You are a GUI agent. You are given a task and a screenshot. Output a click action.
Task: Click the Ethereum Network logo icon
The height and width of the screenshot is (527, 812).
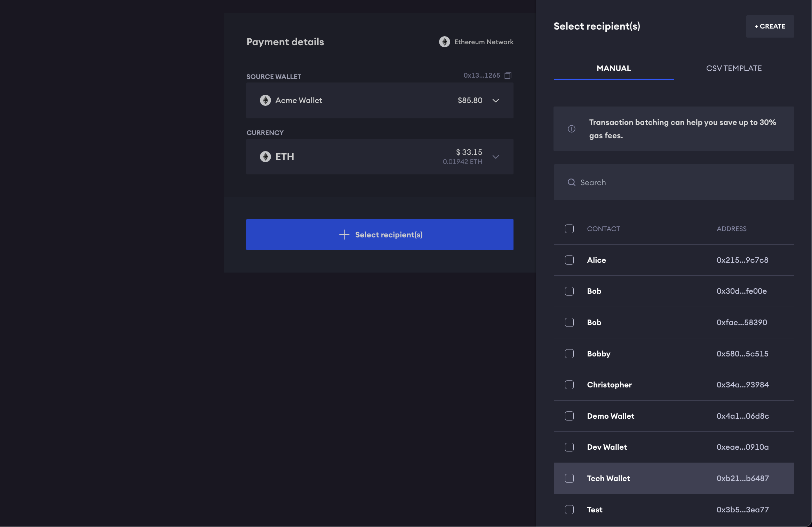pos(444,42)
